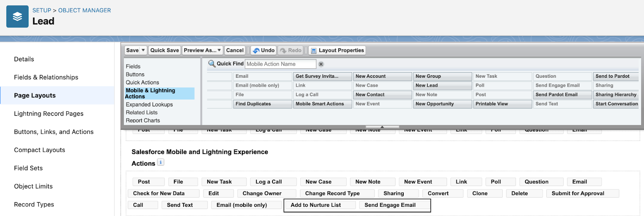This screenshot has width=644, height=216.
Task: Open Compact Layouts in sidebar
Action: pos(39,150)
